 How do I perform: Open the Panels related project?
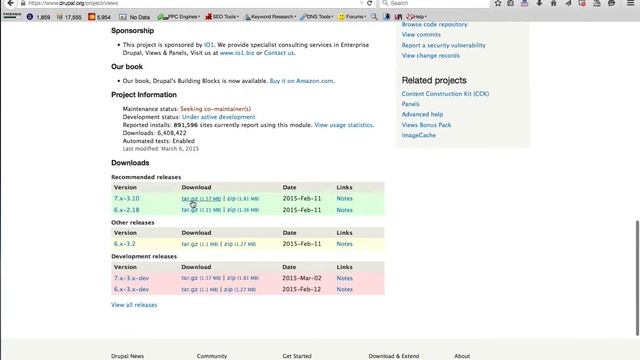pyautogui.click(x=411, y=104)
